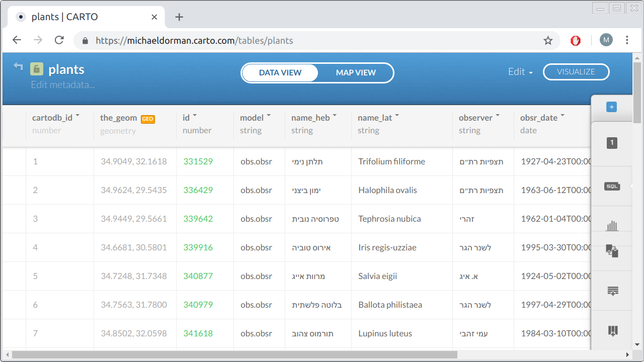Click the date type under obsr_date column
Image resolution: width=644 pixels, height=362 pixels.
pyautogui.click(x=528, y=130)
